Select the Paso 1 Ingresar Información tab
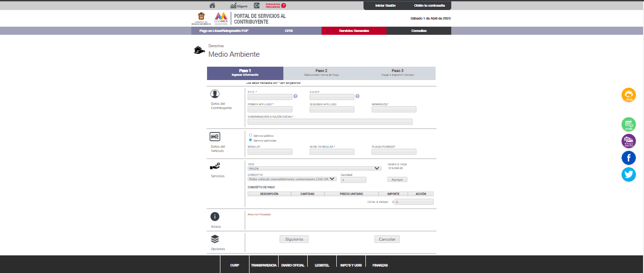This screenshot has height=273, width=644. [x=245, y=73]
